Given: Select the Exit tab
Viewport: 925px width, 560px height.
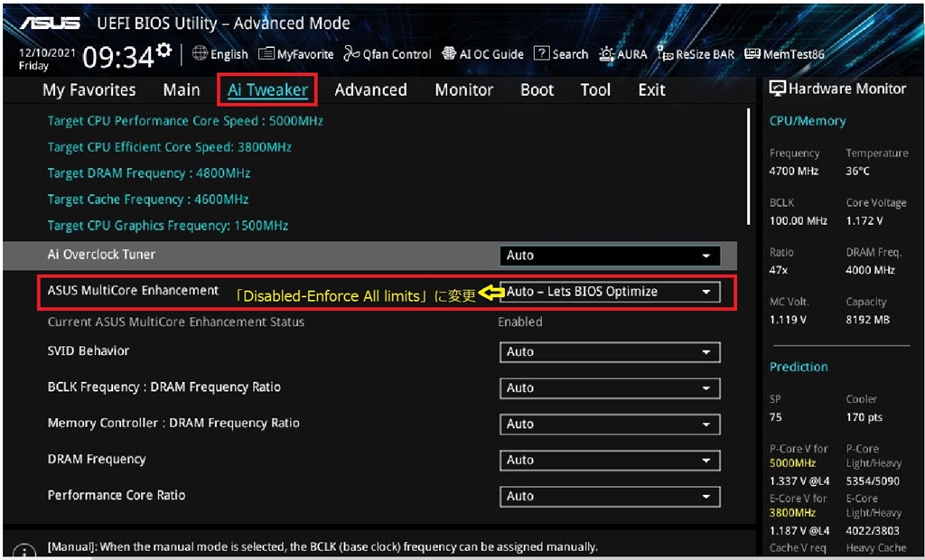Looking at the screenshot, I should tap(652, 89).
